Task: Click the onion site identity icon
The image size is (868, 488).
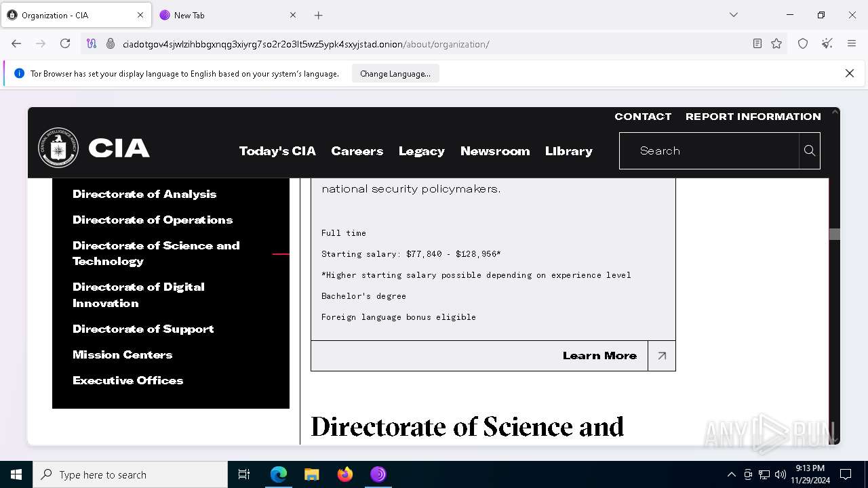Action: pos(111,43)
